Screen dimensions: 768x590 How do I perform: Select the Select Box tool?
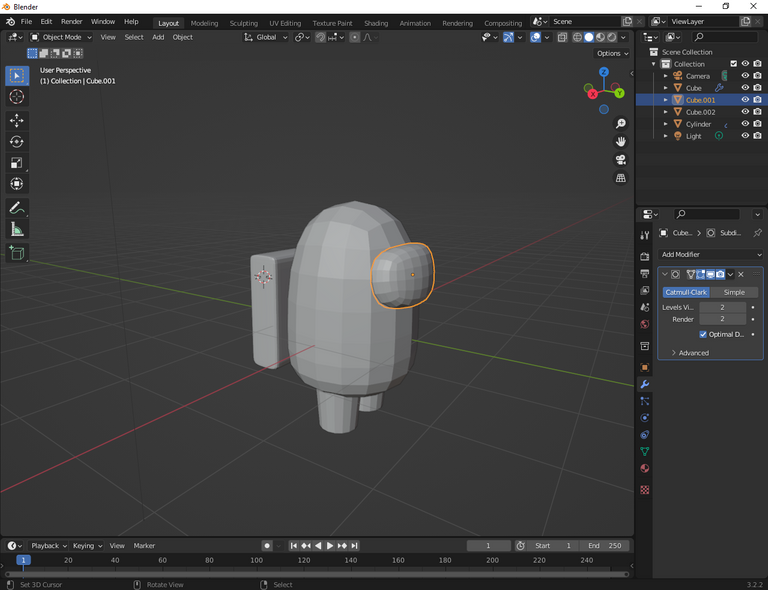pyautogui.click(x=17, y=76)
